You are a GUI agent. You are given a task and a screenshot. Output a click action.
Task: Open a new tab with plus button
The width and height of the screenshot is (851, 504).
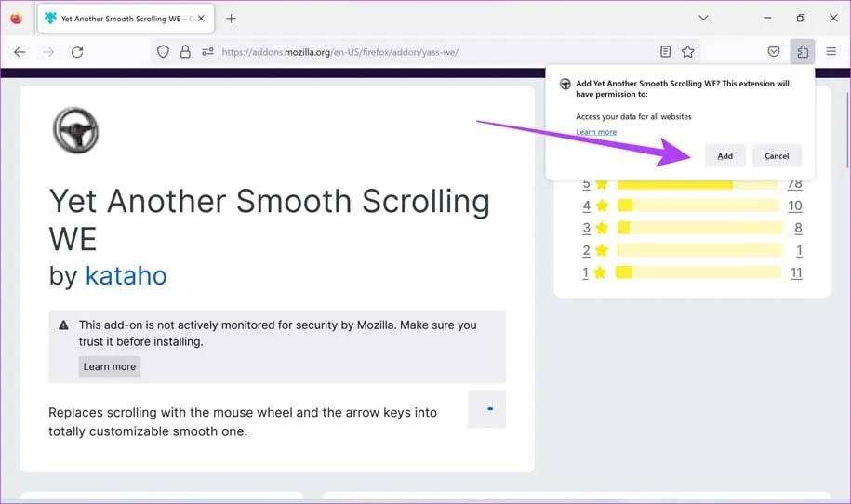pos(231,19)
